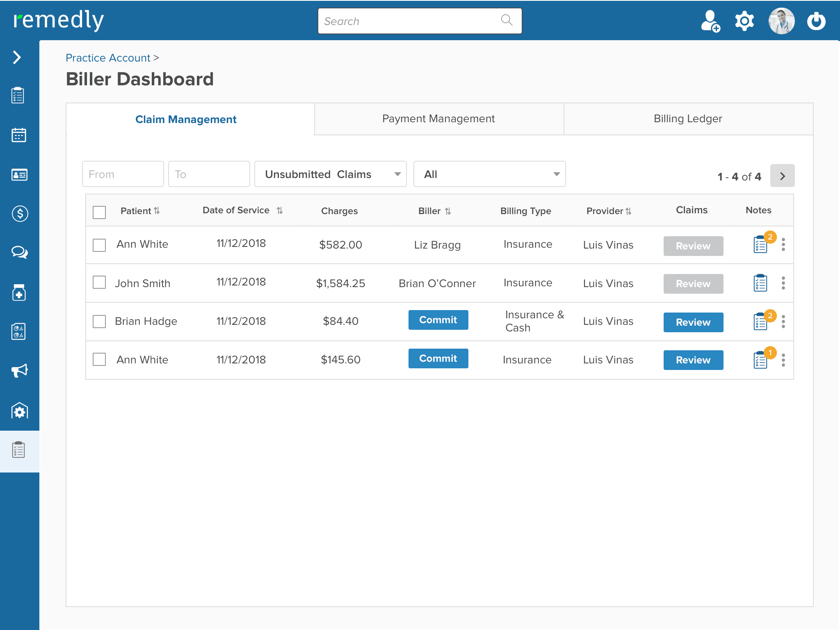Expand the sidebar with chevron arrow

(x=17, y=57)
